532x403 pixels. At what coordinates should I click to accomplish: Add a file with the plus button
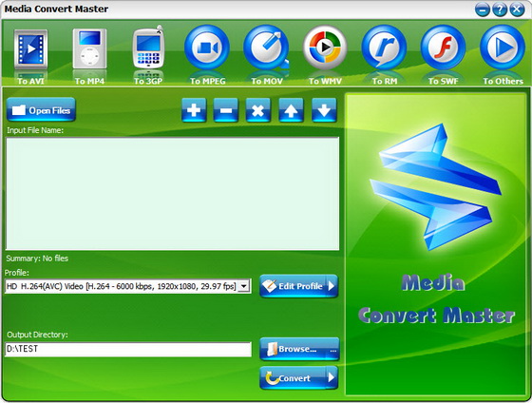(x=194, y=110)
